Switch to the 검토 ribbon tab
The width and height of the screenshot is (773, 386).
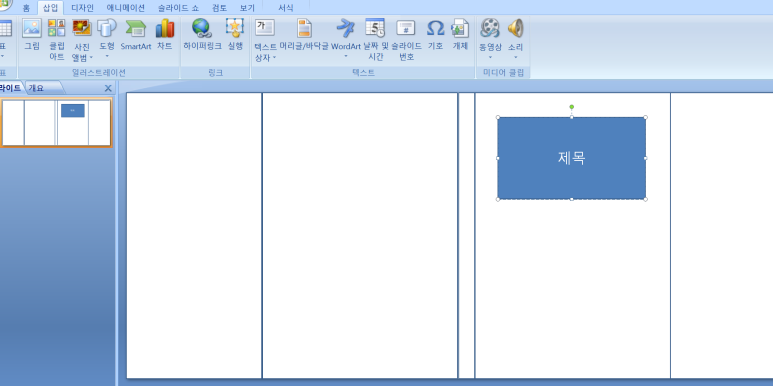pos(219,8)
